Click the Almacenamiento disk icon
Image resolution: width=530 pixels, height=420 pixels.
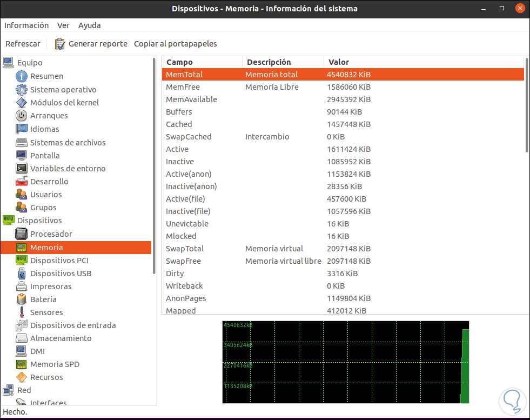22,338
